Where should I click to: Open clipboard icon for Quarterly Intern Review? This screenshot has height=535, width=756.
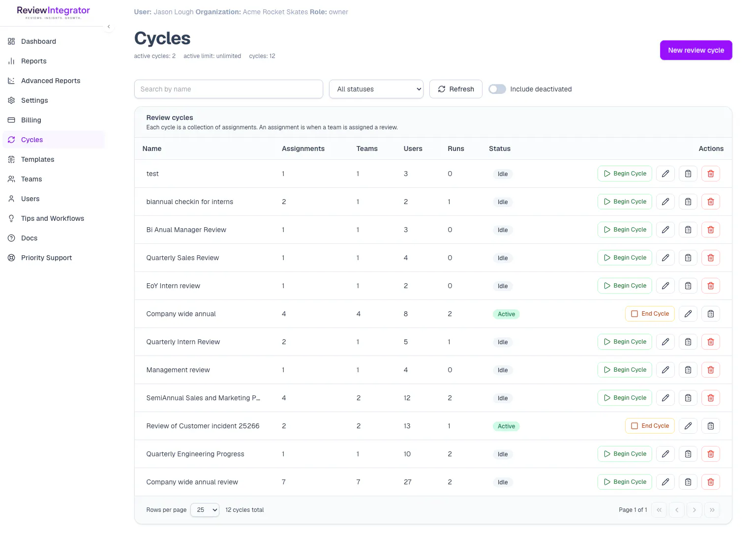coord(688,342)
